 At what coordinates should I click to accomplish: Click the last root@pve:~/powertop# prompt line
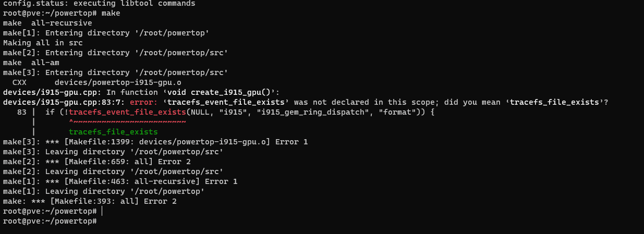[x=50, y=221]
